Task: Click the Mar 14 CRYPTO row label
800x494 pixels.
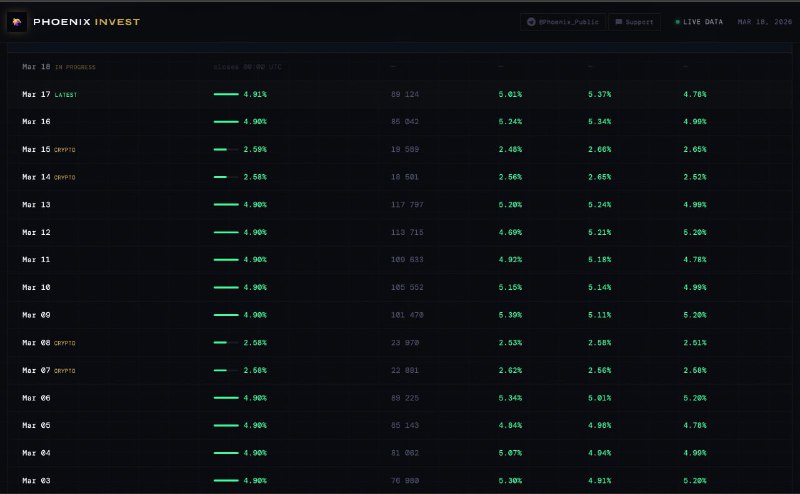Action: click(x=48, y=177)
